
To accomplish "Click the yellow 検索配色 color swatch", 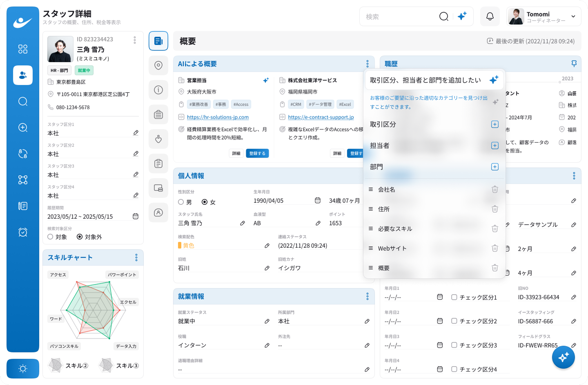I will [x=180, y=245].
